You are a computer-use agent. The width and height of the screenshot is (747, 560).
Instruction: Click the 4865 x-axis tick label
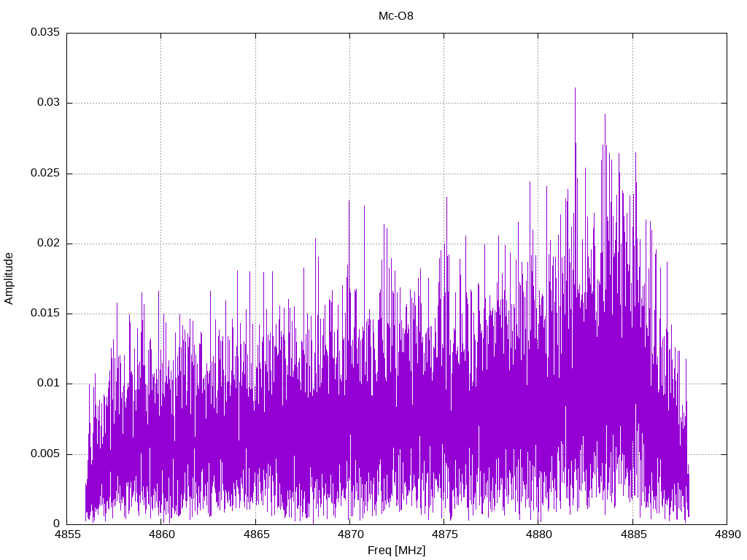pos(255,535)
